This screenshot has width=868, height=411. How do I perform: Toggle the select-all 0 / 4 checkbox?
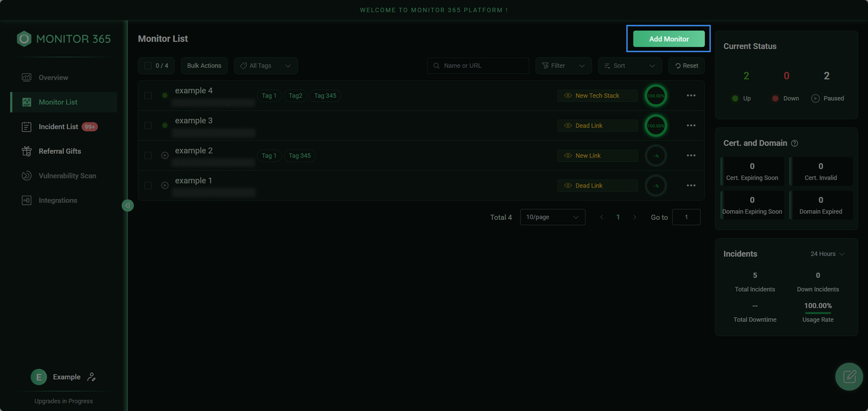pyautogui.click(x=148, y=66)
